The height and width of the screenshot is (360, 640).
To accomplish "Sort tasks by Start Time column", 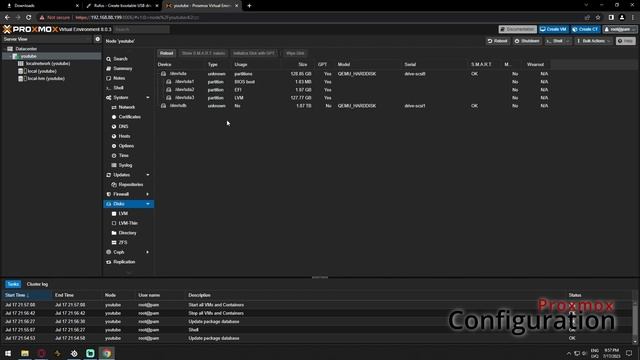I will pyautogui.click(x=26, y=295).
